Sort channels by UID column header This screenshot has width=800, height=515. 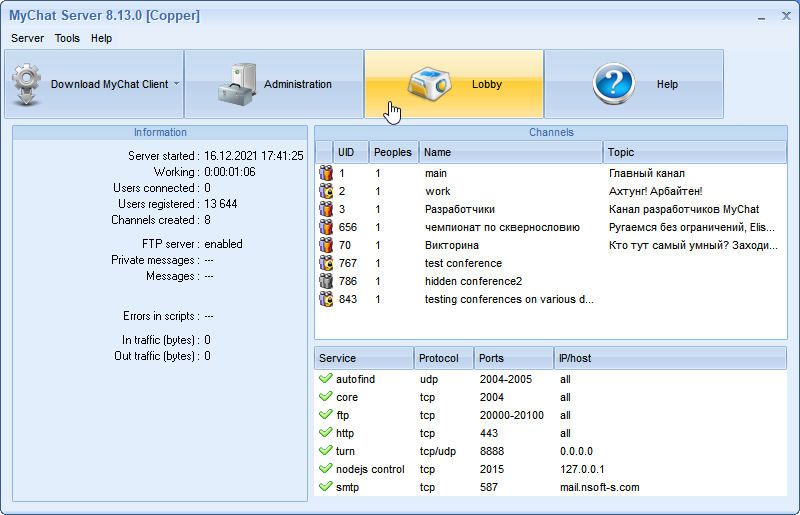point(346,152)
